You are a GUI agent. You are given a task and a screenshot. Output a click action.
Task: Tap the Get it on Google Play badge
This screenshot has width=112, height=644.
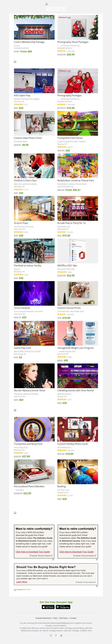pyautogui.click(x=63, y=607)
